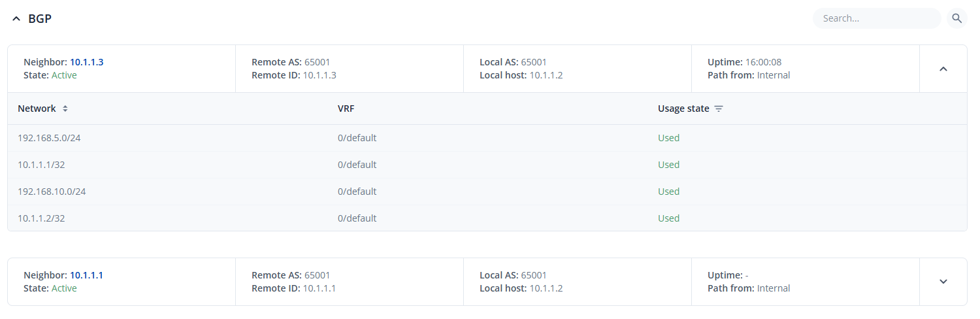Click Used status for 192.168.10.0/24
The height and width of the screenshot is (319, 980).
tap(668, 192)
